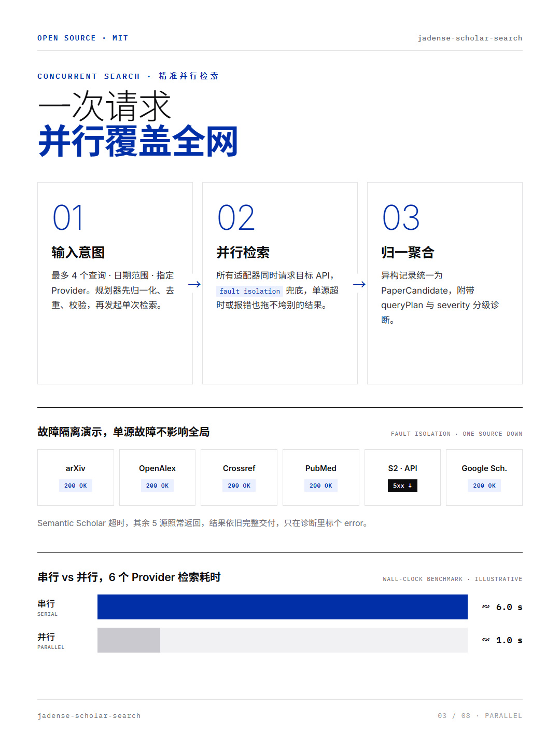Click the Semantic Scholar 超时 caption
Screen dimensions: 560x747
[x=203, y=523]
